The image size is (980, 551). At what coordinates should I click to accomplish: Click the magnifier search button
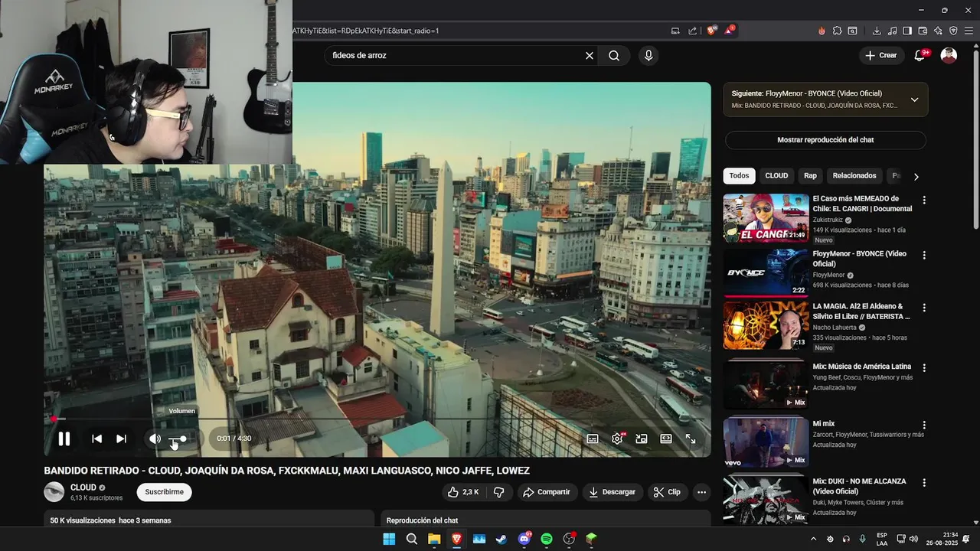click(614, 55)
